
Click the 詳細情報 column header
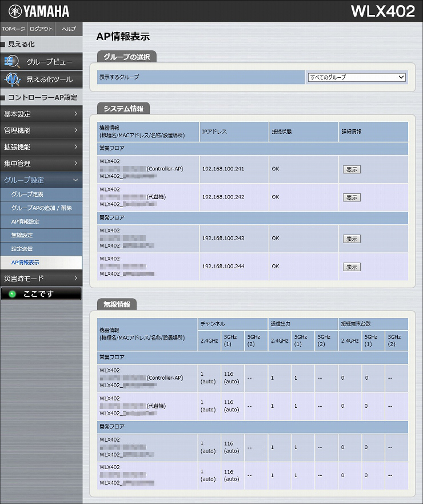tap(373, 132)
